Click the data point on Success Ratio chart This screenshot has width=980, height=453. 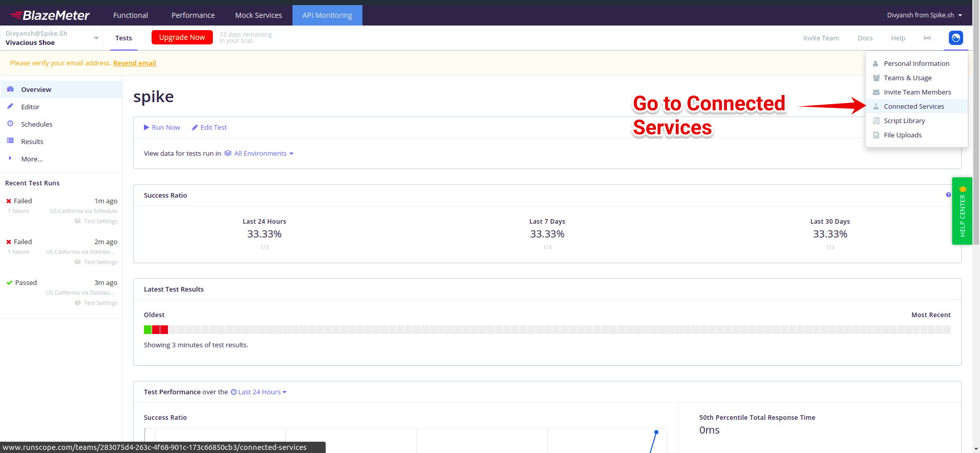(x=656, y=432)
